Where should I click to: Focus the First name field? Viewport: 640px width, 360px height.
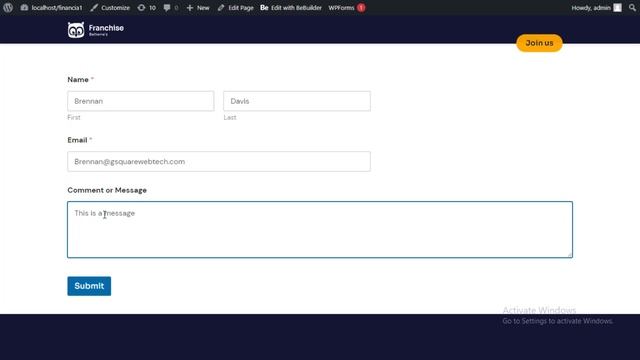point(141,101)
